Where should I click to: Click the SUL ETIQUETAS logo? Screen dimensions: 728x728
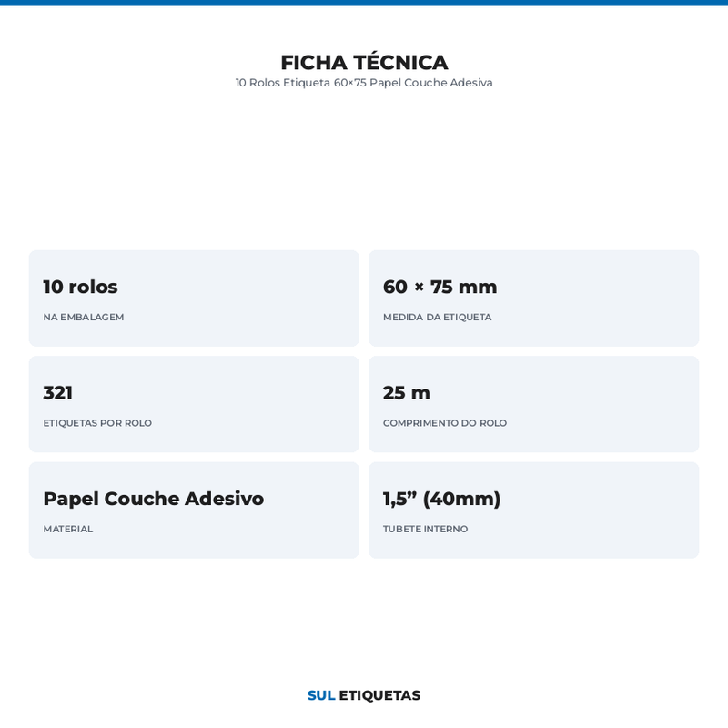click(x=364, y=695)
